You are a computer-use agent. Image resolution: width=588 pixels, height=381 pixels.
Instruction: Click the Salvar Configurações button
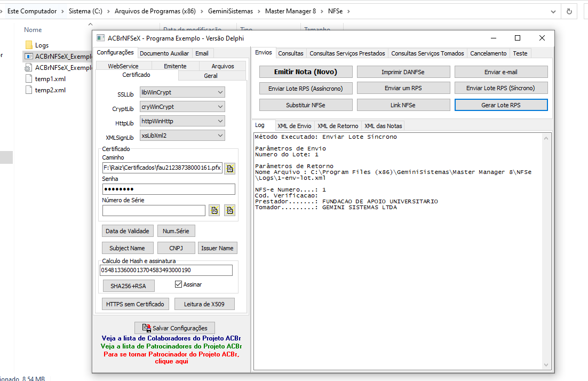(x=175, y=328)
